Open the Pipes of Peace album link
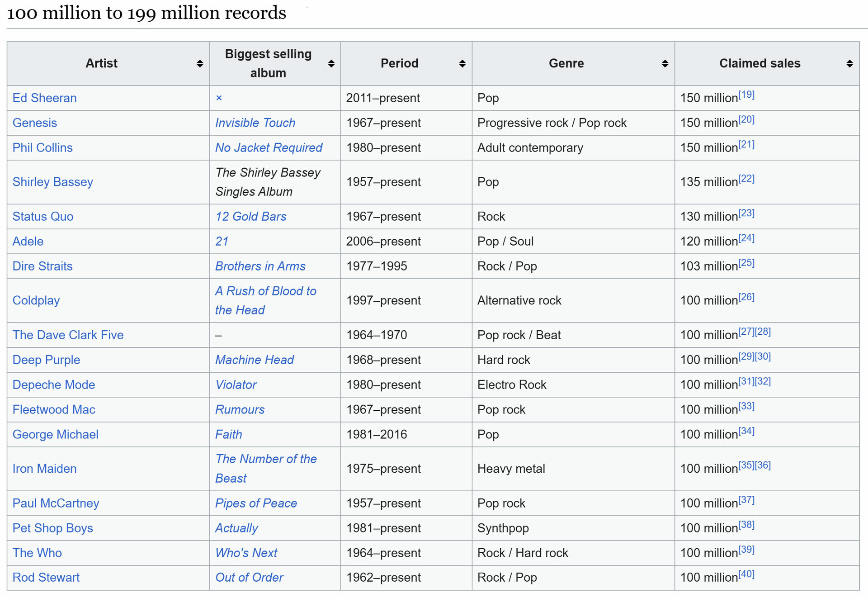868x598 pixels. point(256,503)
